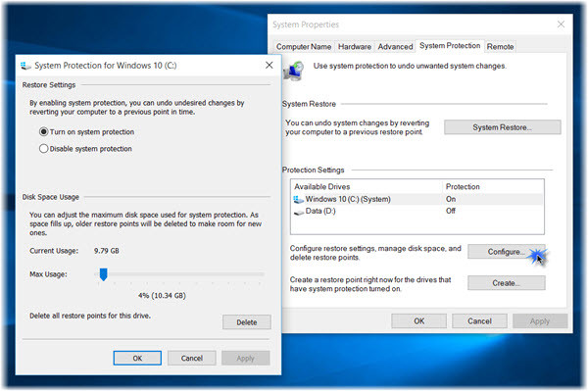Click Apply in System Properties window
The height and width of the screenshot is (391, 588).
click(540, 321)
